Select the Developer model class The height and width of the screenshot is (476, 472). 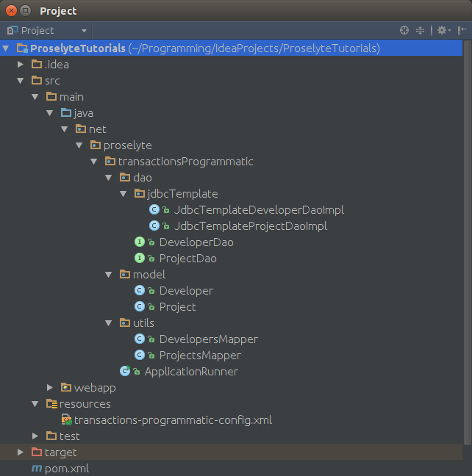click(x=186, y=290)
